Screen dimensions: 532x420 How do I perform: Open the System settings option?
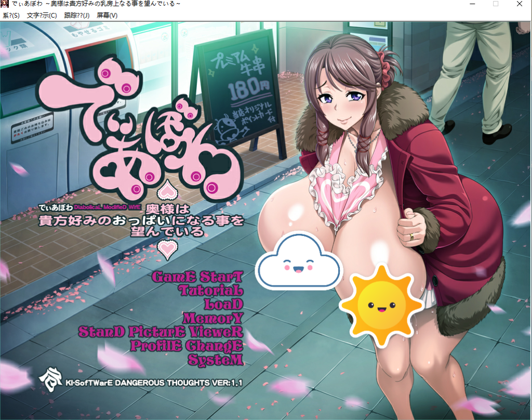point(215,359)
